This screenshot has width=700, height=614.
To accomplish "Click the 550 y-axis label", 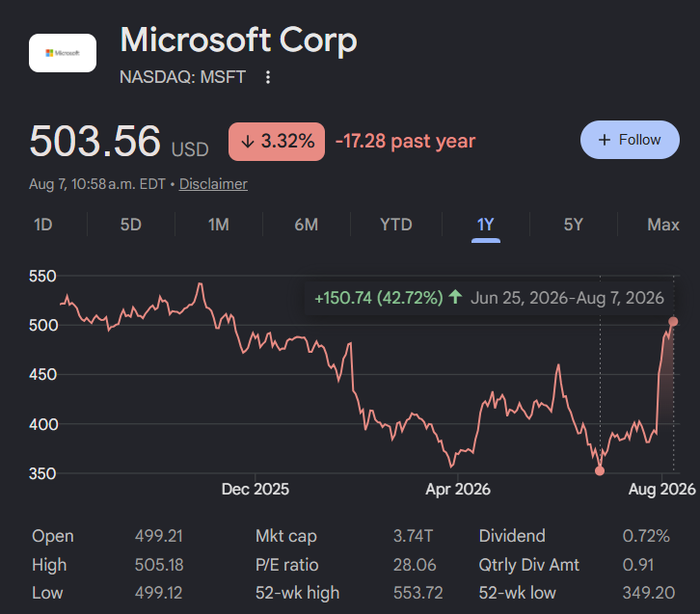I will point(42,277).
